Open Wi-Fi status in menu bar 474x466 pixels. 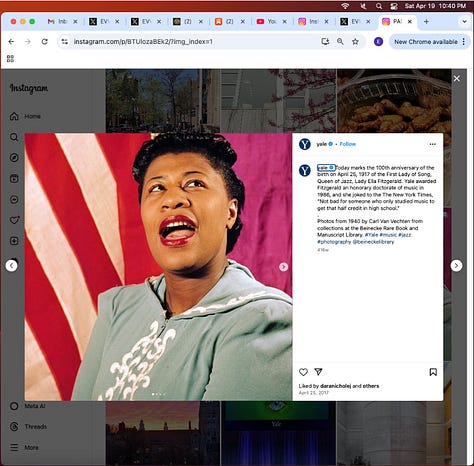345,6
